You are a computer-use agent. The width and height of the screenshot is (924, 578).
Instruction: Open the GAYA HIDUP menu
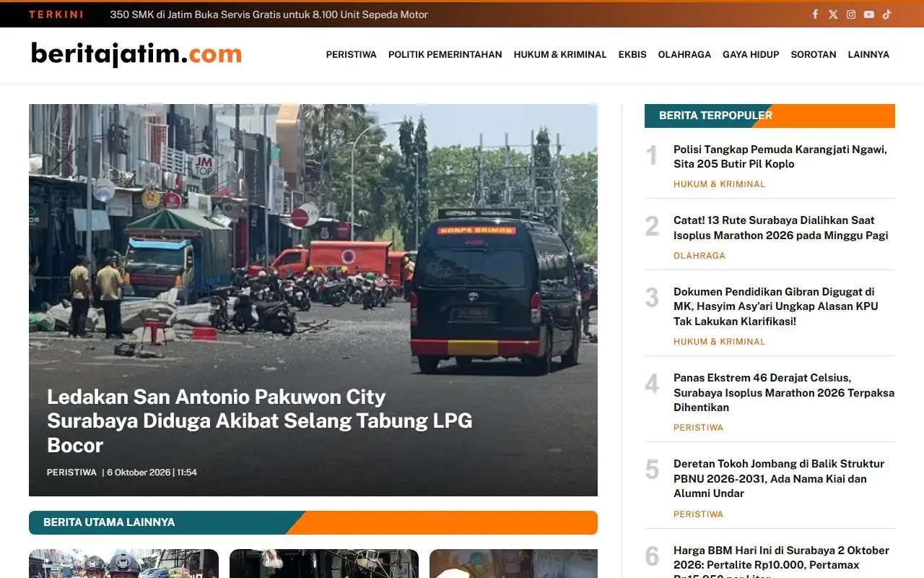pyautogui.click(x=751, y=54)
